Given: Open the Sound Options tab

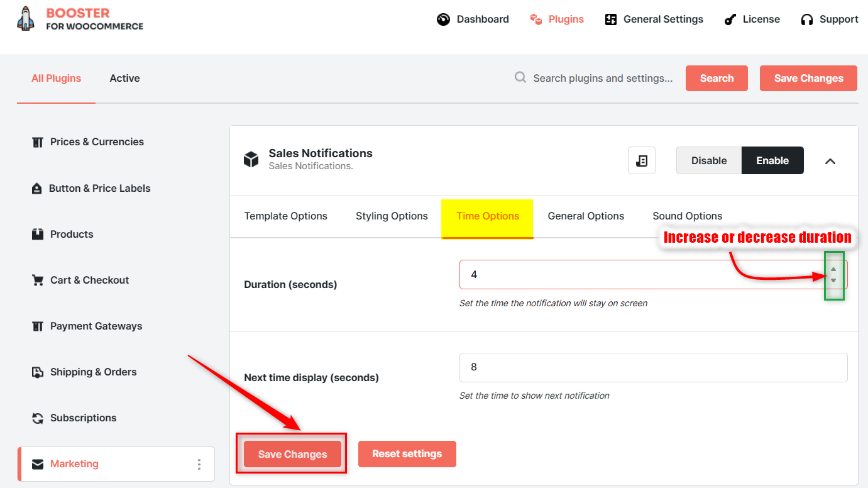Looking at the screenshot, I should [688, 216].
